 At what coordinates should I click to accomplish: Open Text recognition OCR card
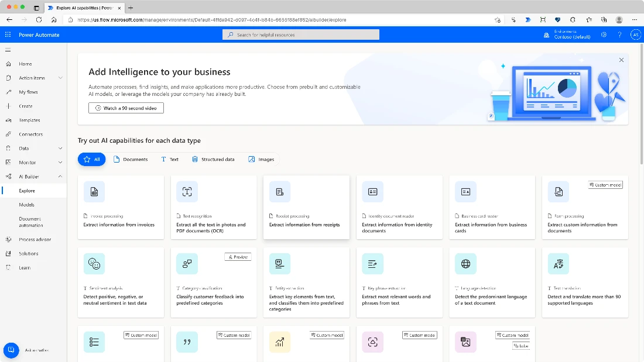coord(214,207)
